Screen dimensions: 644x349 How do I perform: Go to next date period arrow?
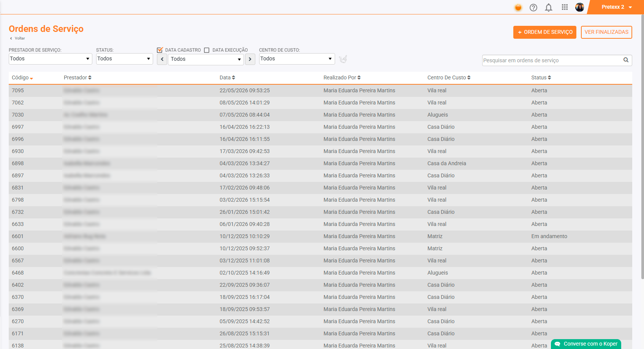tap(250, 59)
